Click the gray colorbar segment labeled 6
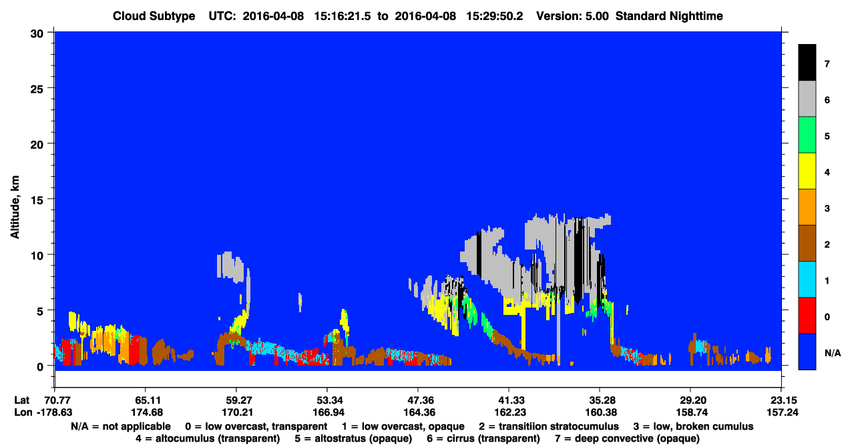 click(807, 99)
